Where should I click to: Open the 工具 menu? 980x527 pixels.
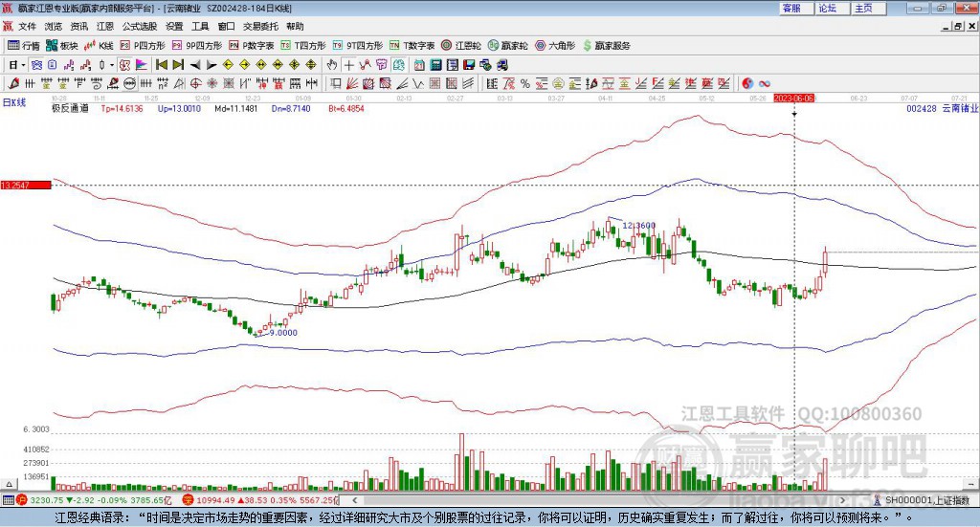pyautogui.click(x=200, y=26)
